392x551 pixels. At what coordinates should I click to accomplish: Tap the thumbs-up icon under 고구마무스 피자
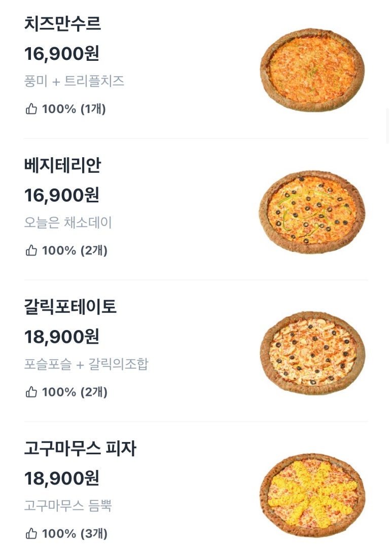point(31,533)
